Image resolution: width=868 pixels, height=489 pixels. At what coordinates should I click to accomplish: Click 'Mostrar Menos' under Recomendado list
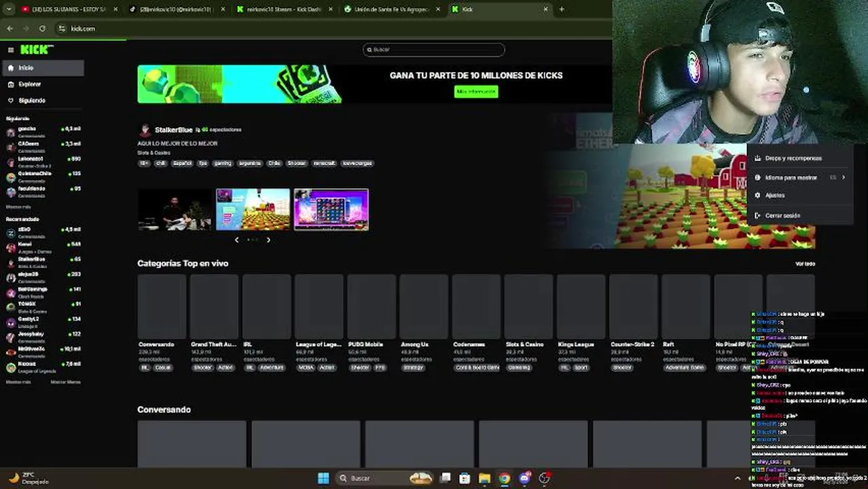(x=65, y=382)
